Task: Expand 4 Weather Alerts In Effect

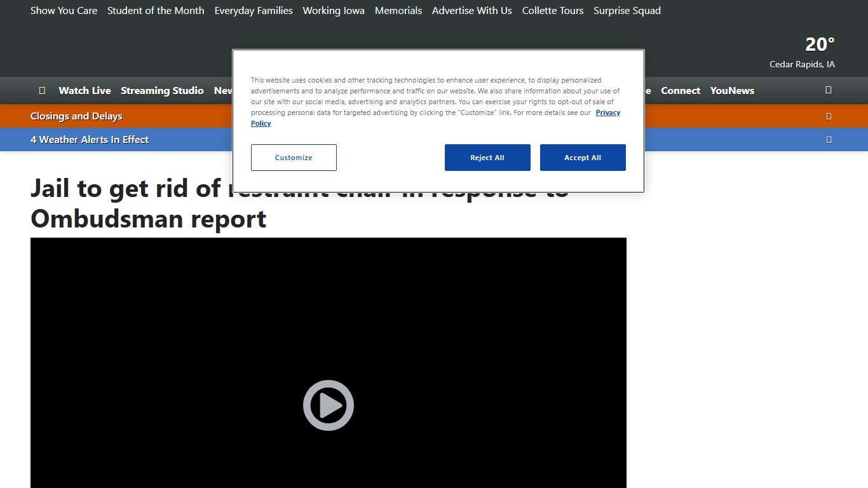Action: tap(90, 140)
